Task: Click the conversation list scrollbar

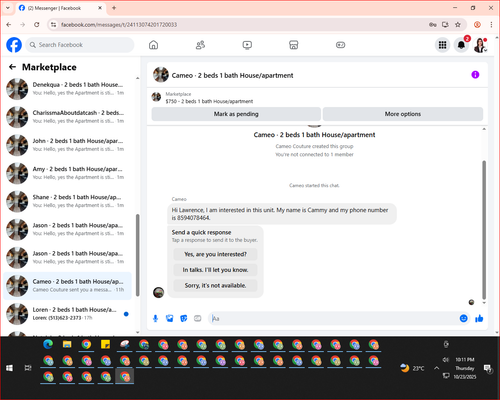Action: (137, 255)
